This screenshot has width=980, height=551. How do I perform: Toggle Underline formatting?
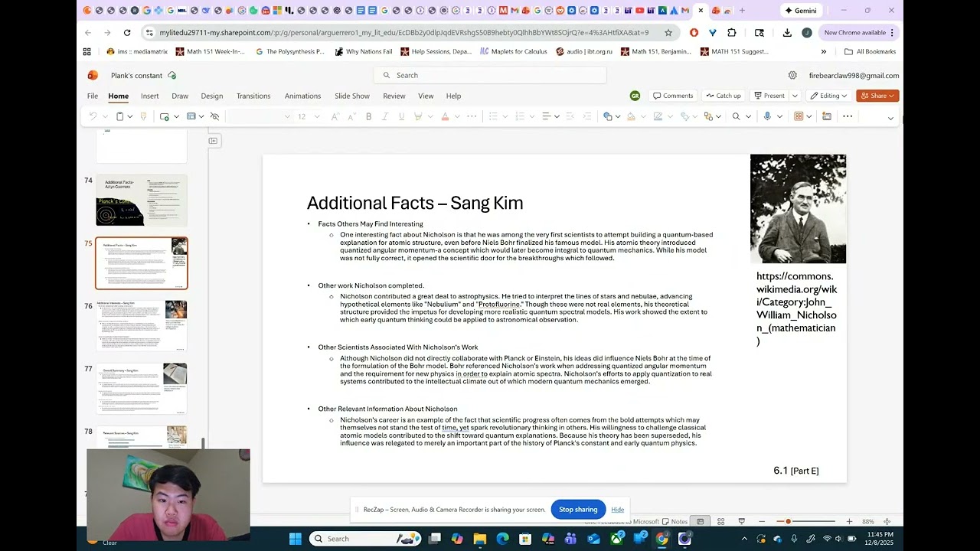[x=401, y=116]
